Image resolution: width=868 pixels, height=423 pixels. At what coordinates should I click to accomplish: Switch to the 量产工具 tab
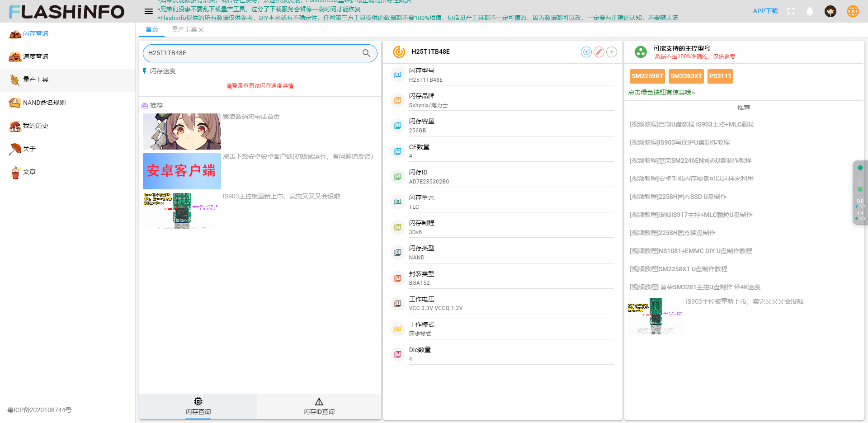pos(184,30)
